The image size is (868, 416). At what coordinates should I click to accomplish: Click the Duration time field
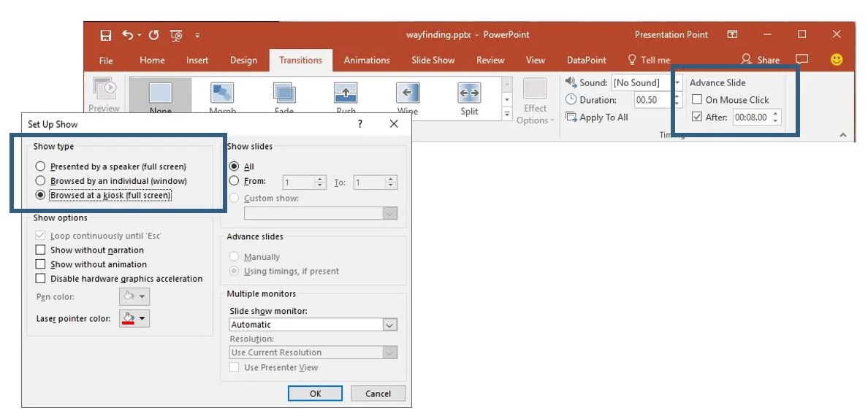652,100
